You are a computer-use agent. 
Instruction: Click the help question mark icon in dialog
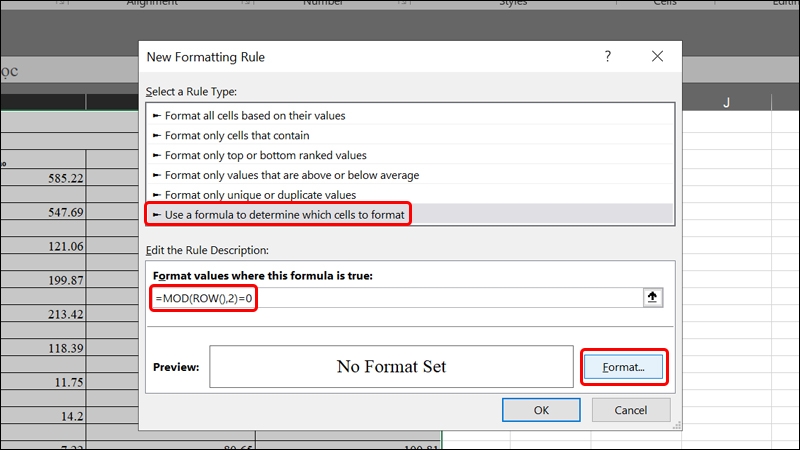pyautogui.click(x=607, y=56)
